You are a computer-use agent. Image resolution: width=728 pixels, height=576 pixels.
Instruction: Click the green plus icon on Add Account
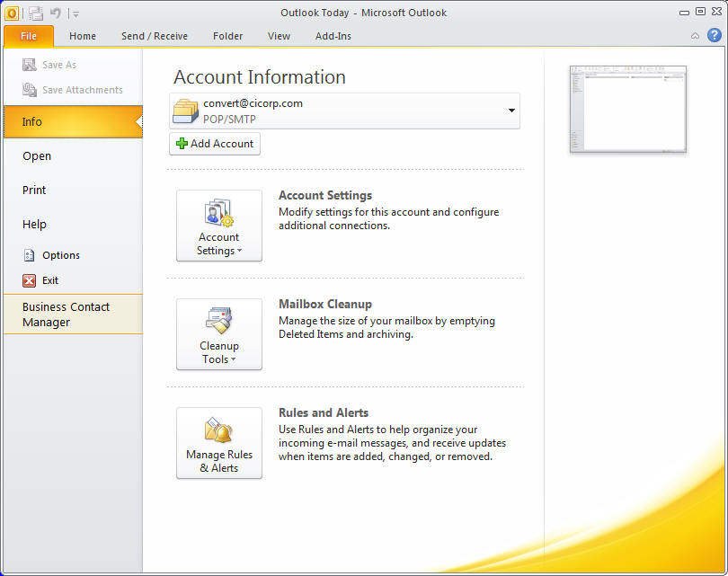182,144
